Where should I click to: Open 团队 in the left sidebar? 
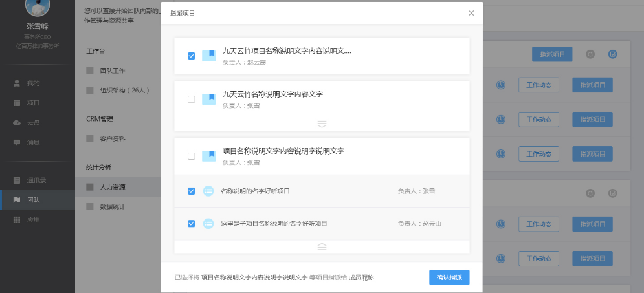tap(33, 200)
